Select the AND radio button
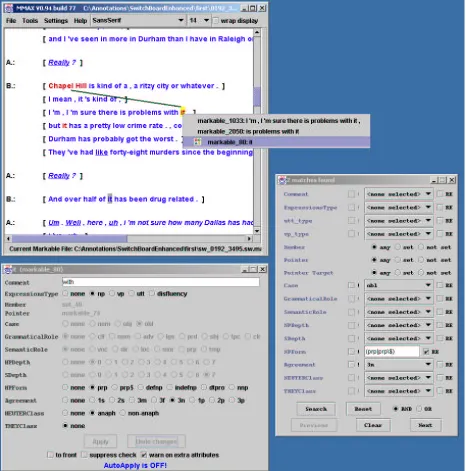 pos(396,409)
